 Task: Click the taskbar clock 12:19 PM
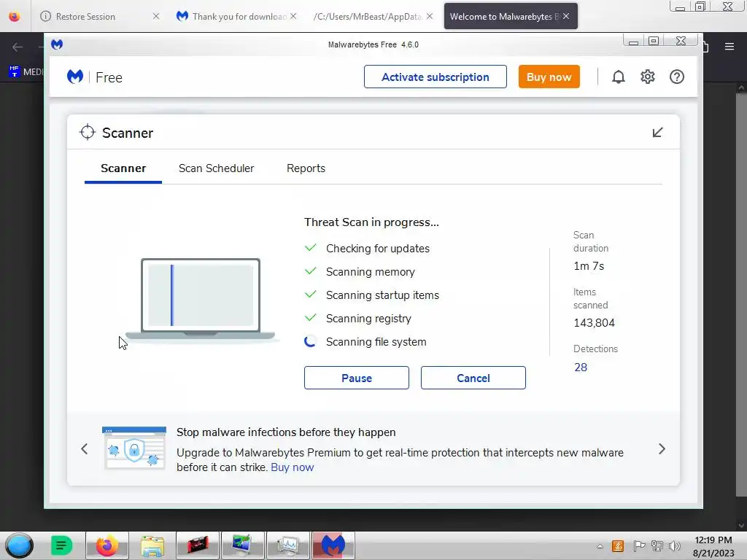pos(713,540)
